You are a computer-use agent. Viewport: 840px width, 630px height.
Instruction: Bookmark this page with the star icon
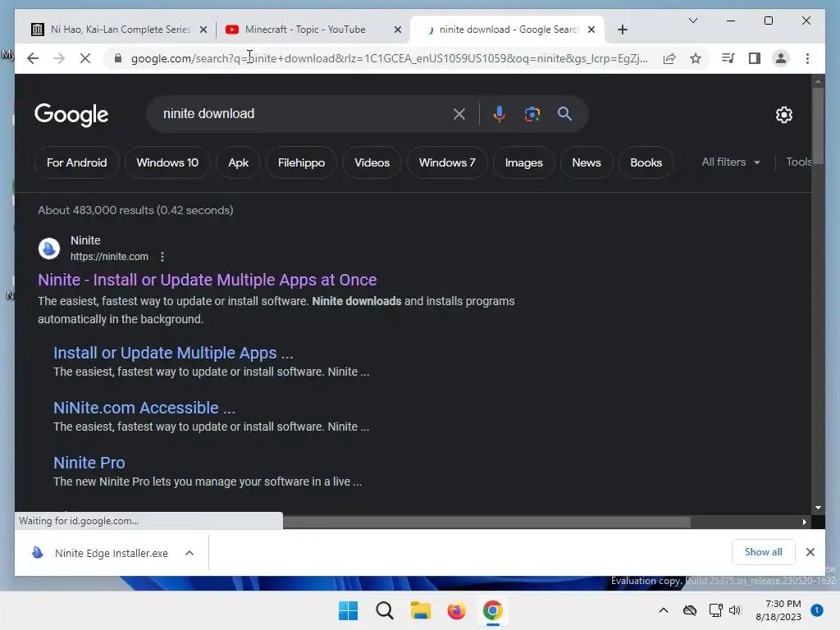pyautogui.click(x=696, y=58)
